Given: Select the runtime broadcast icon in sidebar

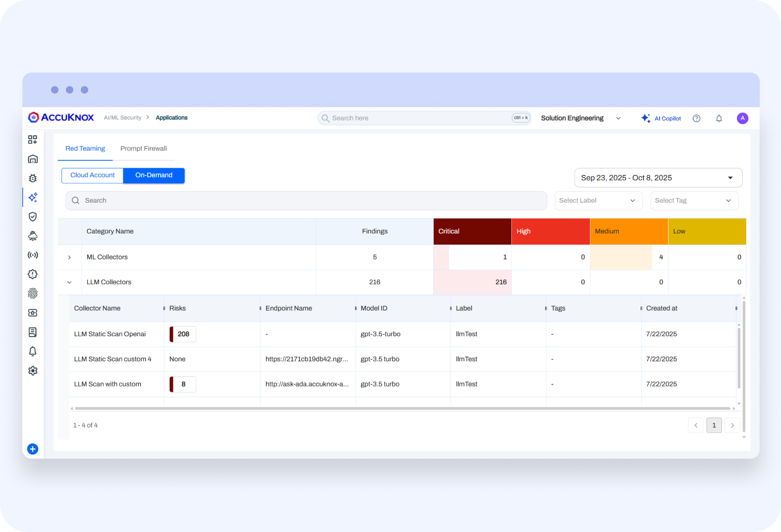Looking at the screenshot, I should point(33,255).
